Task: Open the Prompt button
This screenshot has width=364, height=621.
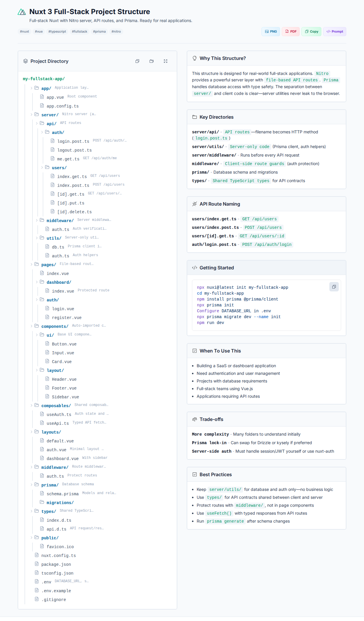Action: tap(335, 31)
